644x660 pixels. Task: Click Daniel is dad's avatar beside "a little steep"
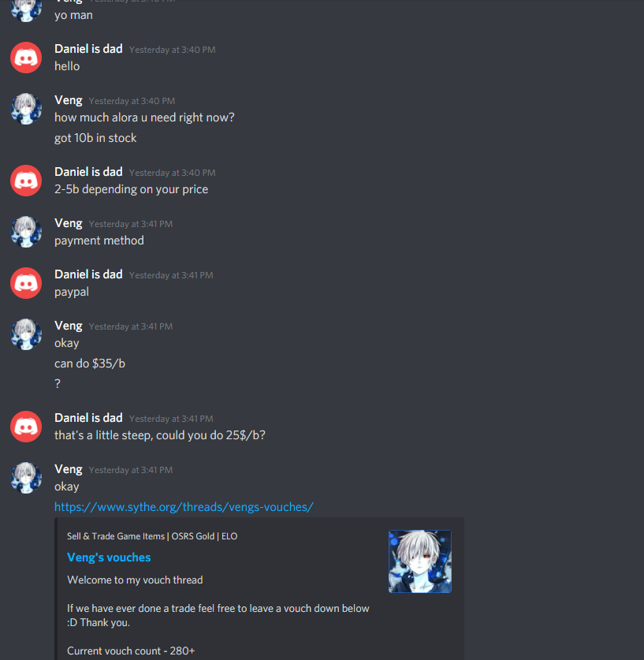26,427
